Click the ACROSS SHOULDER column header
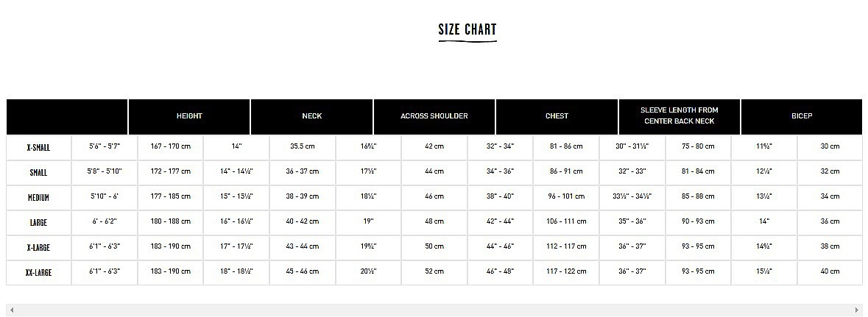The height and width of the screenshot is (317, 868). (434, 116)
